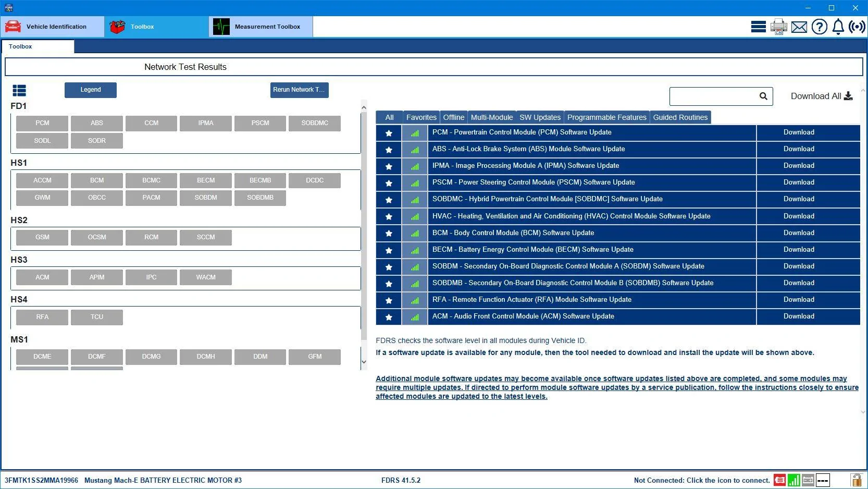The image size is (868, 489).
Task: Select the SOBDMC Hybrid Powertrain Software Update text
Action: 548,199
